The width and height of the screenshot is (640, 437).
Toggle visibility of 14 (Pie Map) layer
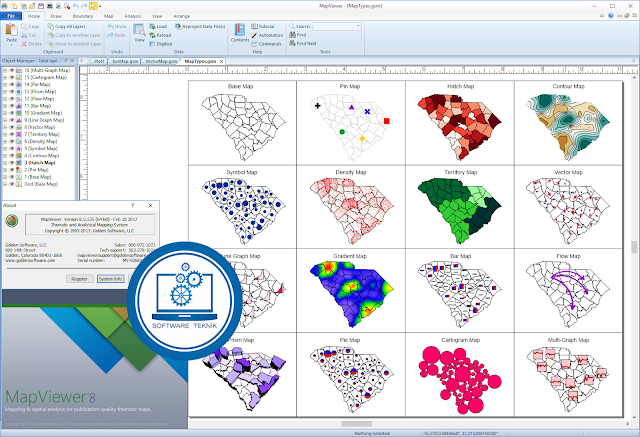pyautogui.click(x=11, y=84)
